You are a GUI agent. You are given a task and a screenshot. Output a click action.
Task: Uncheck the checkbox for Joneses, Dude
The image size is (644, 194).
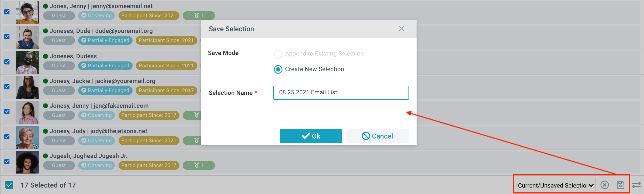click(7, 37)
